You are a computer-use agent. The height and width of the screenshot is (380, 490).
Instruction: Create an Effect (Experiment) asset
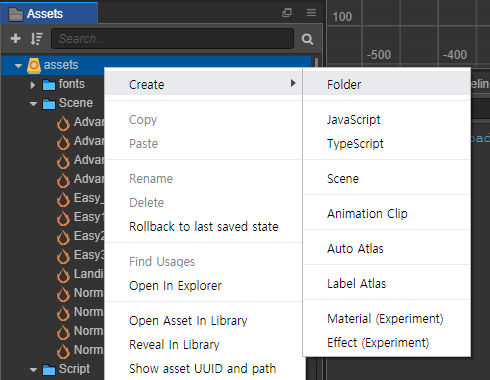click(x=387, y=343)
